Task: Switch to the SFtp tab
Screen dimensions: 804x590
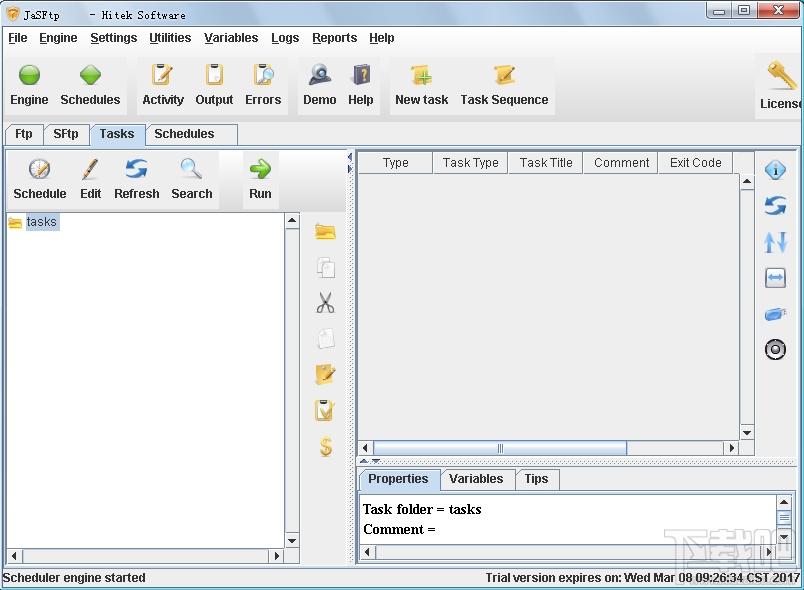Action: click(66, 134)
